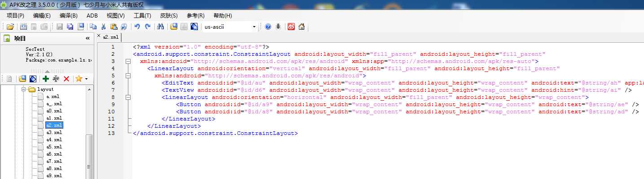Click the bug debug icon
The image size is (644, 179).
(x=278, y=27)
